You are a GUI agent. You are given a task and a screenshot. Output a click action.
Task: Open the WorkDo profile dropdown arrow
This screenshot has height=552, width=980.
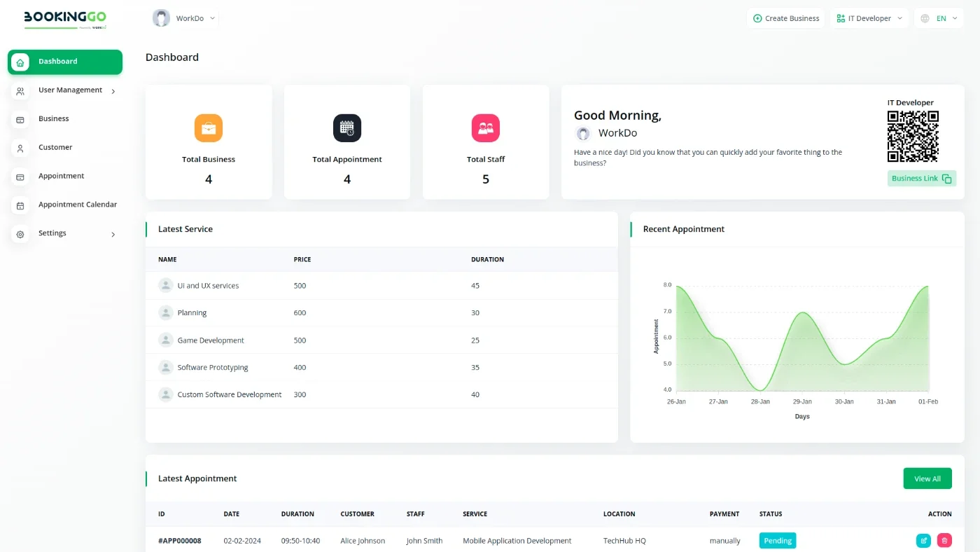coord(212,19)
